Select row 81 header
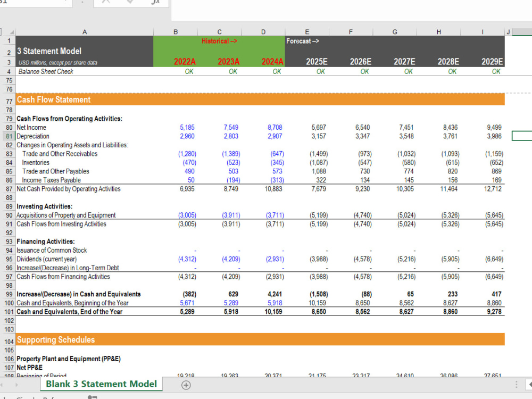The height and width of the screenshot is (399, 532). [9, 136]
